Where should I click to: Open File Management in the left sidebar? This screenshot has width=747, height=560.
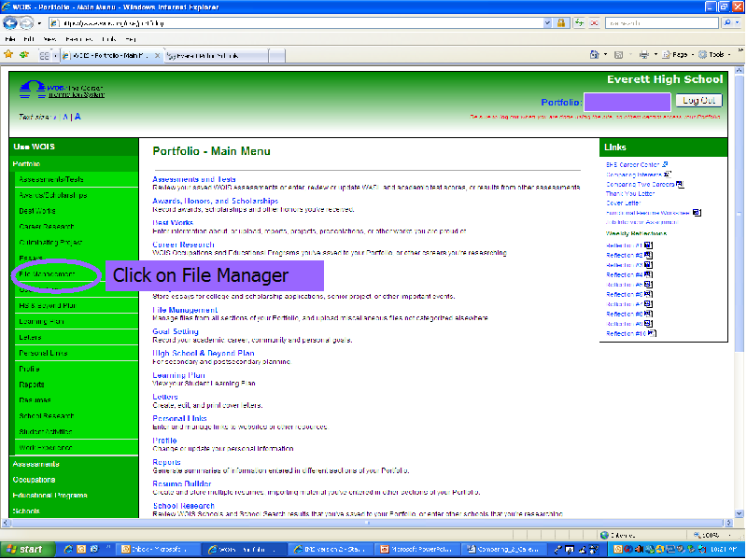(47, 273)
